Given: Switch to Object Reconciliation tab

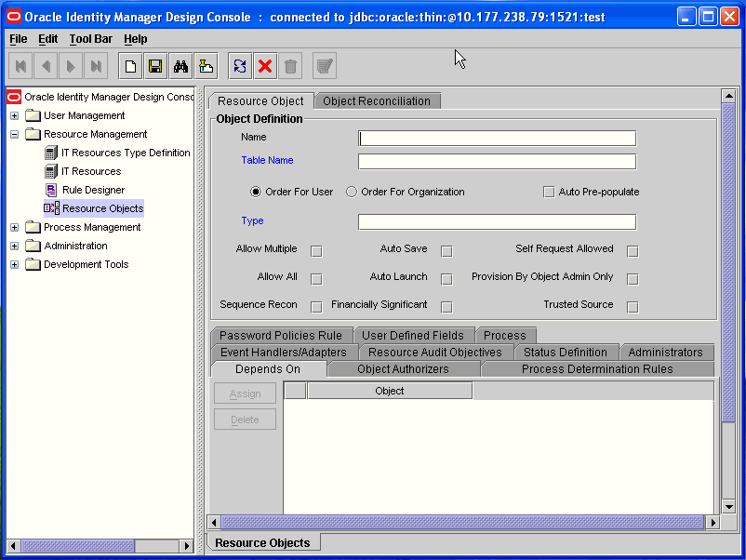Looking at the screenshot, I should pos(377,100).
